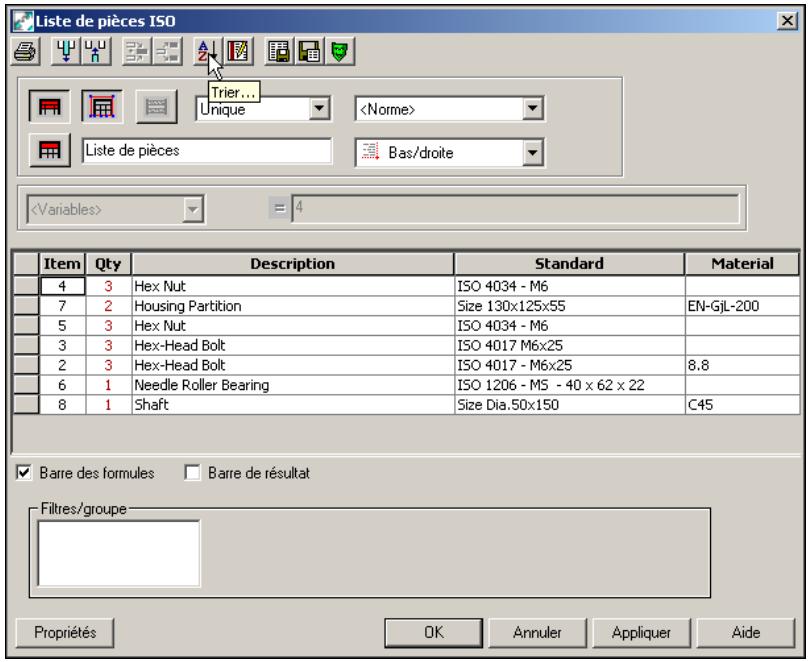This screenshot has width=810, height=662.
Task: Click row selector for Housing Partition row
Action: pos(26,306)
